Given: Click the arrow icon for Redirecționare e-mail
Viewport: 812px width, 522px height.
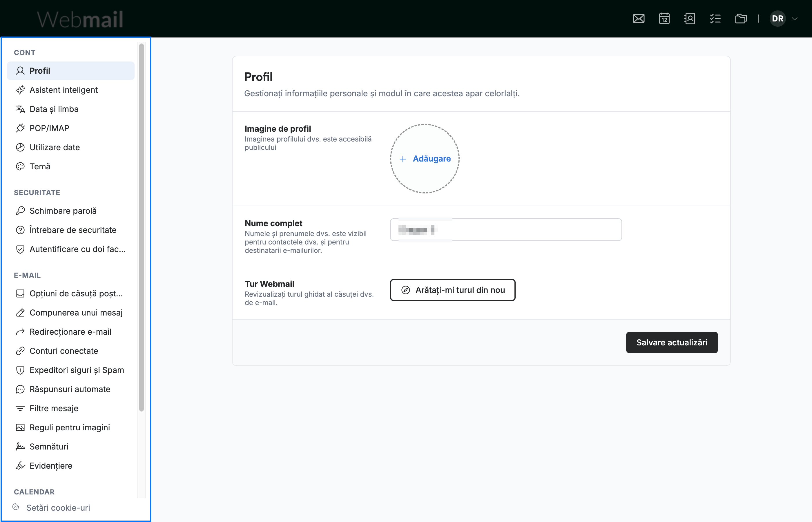Looking at the screenshot, I should 20,332.
